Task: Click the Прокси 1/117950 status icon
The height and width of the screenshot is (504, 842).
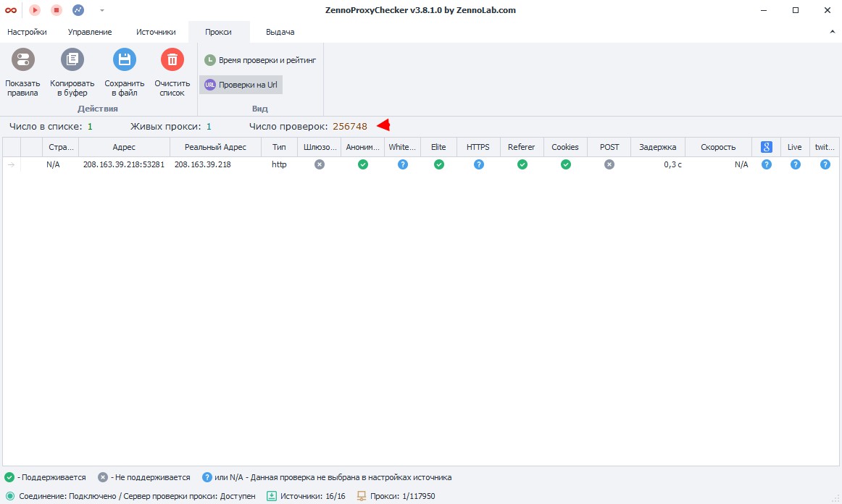Action: tap(362, 496)
